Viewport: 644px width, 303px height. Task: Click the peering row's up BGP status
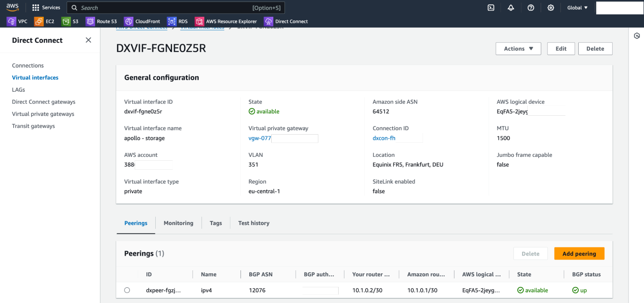pyautogui.click(x=580, y=290)
